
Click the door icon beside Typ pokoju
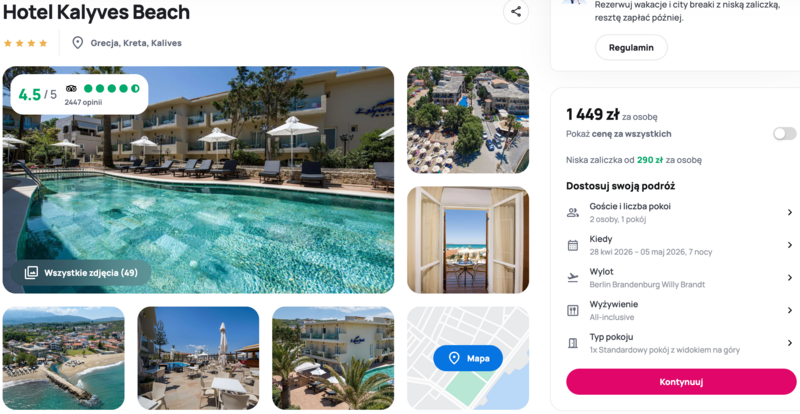573,343
